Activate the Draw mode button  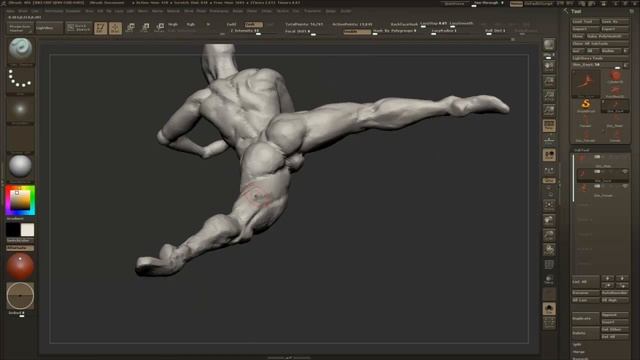click(115, 28)
